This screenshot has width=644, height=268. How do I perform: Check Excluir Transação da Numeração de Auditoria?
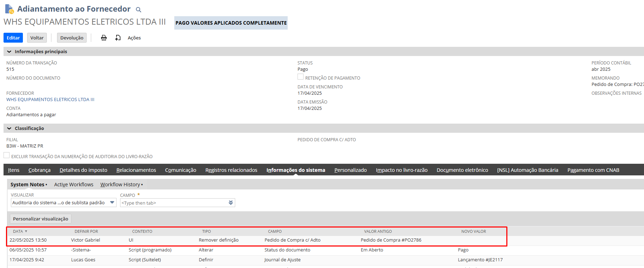(7, 155)
